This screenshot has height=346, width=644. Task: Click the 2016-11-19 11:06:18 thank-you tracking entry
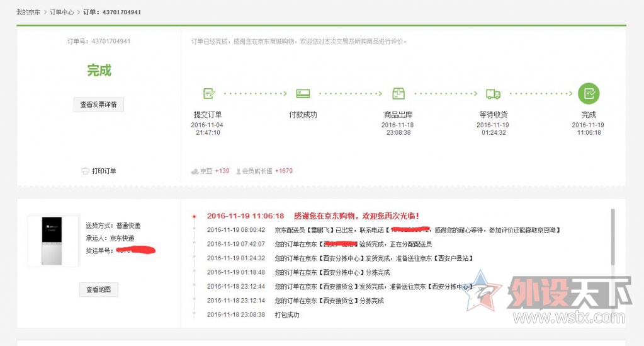313,216
